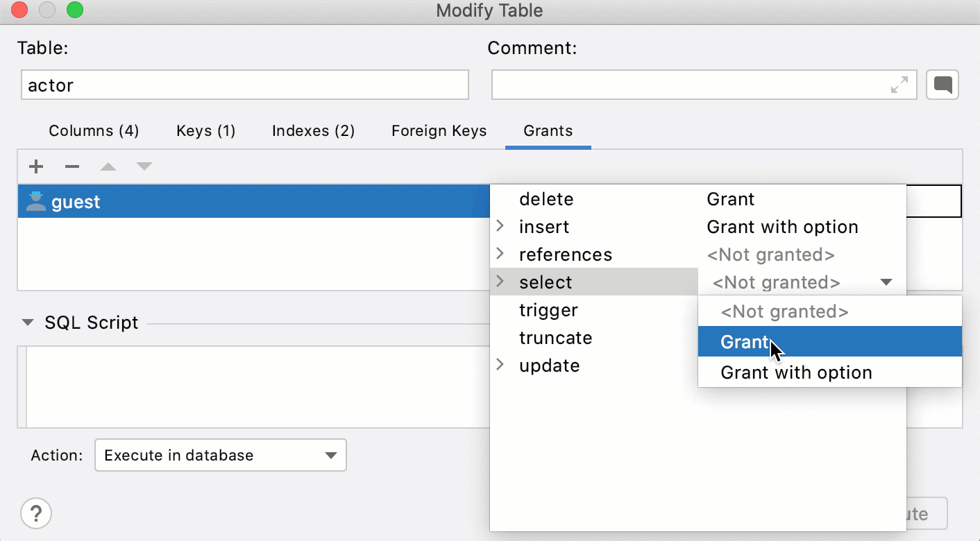Screen dimensions: 980x541
Task: Open help using the question mark icon
Action: pyautogui.click(x=36, y=513)
